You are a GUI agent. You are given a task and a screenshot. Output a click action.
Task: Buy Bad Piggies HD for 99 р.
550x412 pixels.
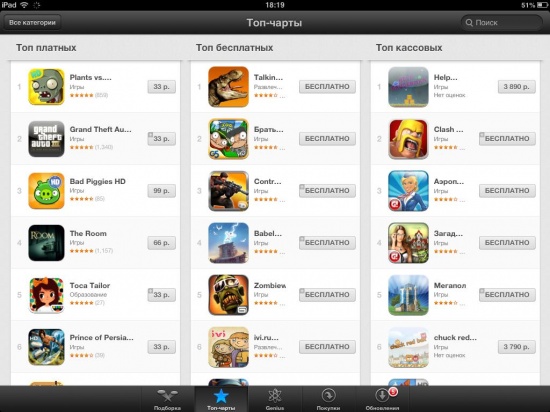click(161, 191)
